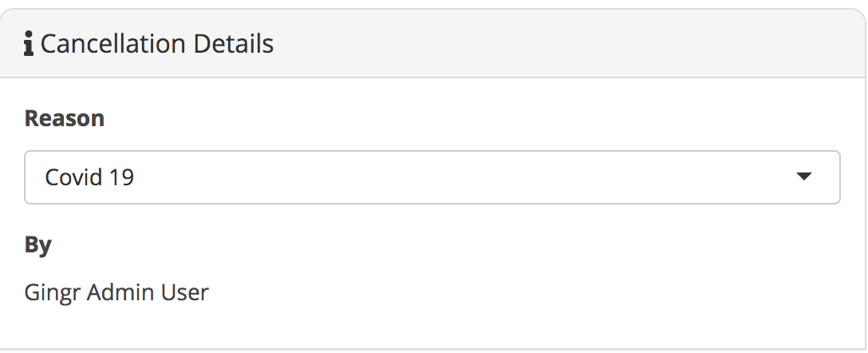Open the Reason dropdown showing Covid 19
868x353 pixels.
(x=432, y=177)
